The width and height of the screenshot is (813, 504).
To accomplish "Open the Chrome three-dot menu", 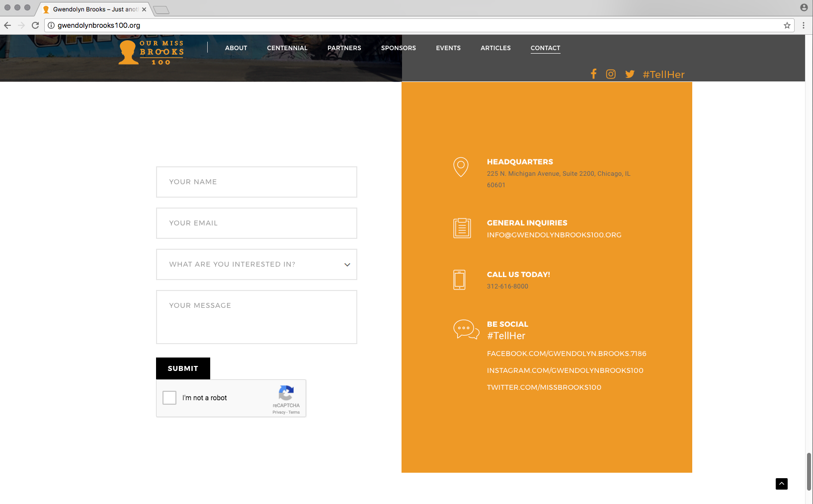I will pyautogui.click(x=804, y=25).
